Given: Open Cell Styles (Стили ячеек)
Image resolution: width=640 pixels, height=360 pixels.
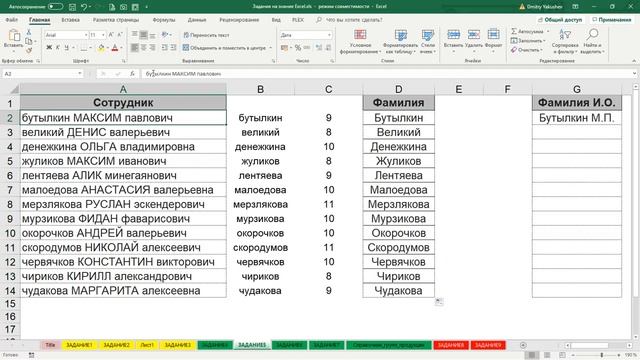Looking at the screenshot, I should click(428, 42).
